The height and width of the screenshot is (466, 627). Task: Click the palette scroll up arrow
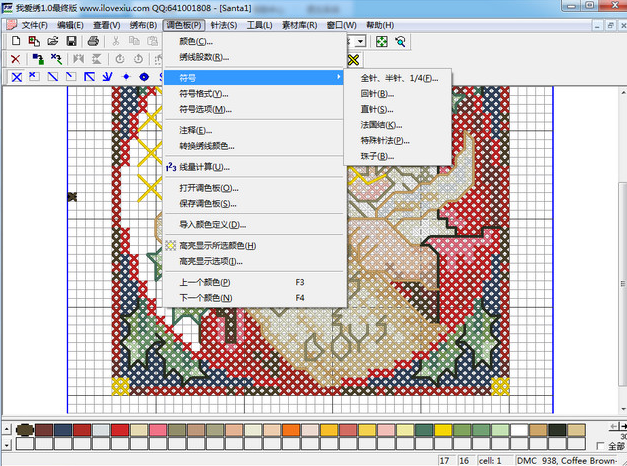pyautogui.click(x=7, y=430)
